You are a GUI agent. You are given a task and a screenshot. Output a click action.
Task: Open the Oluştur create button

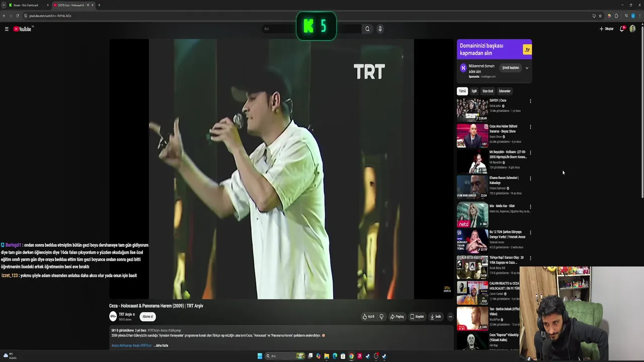pos(607,29)
